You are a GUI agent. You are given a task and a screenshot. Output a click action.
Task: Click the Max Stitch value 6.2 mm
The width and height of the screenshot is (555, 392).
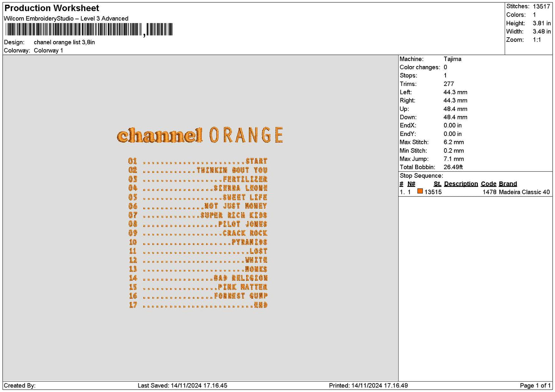click(x=454, y=142)
